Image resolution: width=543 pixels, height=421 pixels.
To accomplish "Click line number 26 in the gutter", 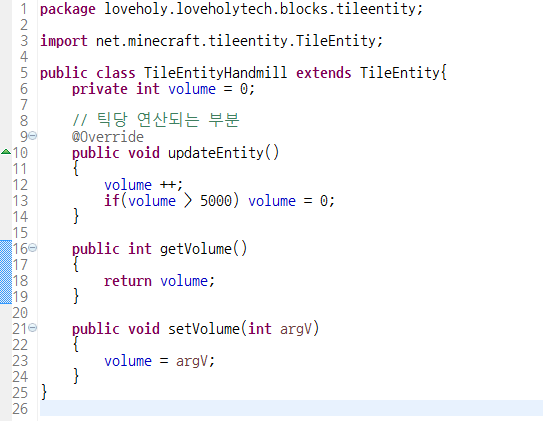I will pos(20,409).
